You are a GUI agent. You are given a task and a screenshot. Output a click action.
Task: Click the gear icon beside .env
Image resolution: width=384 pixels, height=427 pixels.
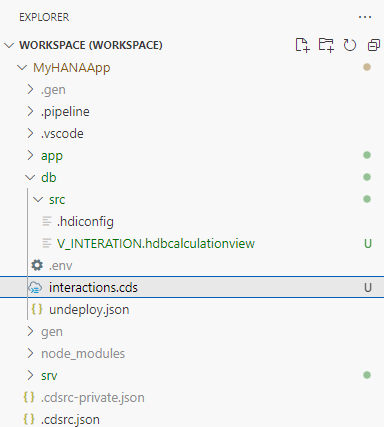[37, 265]
